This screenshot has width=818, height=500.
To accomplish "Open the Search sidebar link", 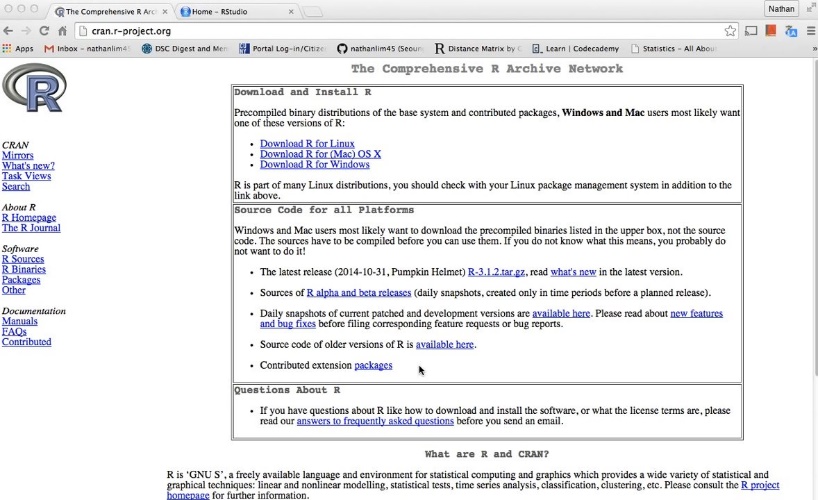I will pyautogui.click(x=16, y=186).
